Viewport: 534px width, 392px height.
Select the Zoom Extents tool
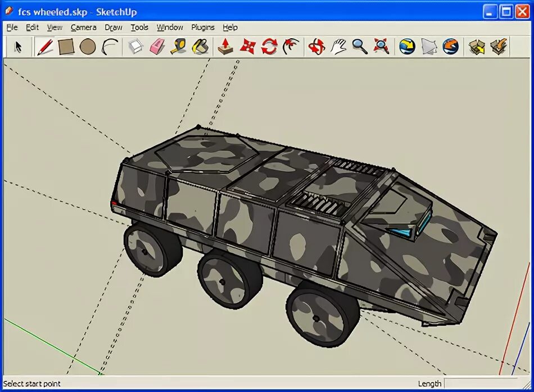point(381,47)
